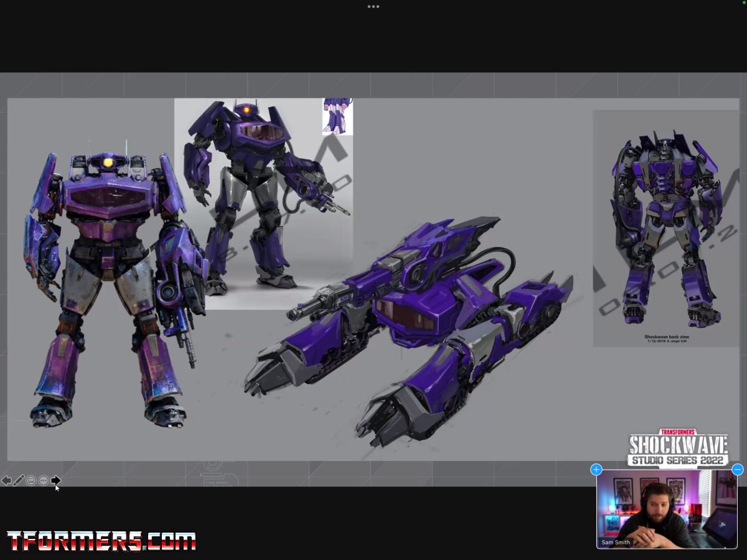Select the small G1 Shockwave legs reference thumbnail
747x560 pixels.
pyautogui.click(x=337, y=116)
